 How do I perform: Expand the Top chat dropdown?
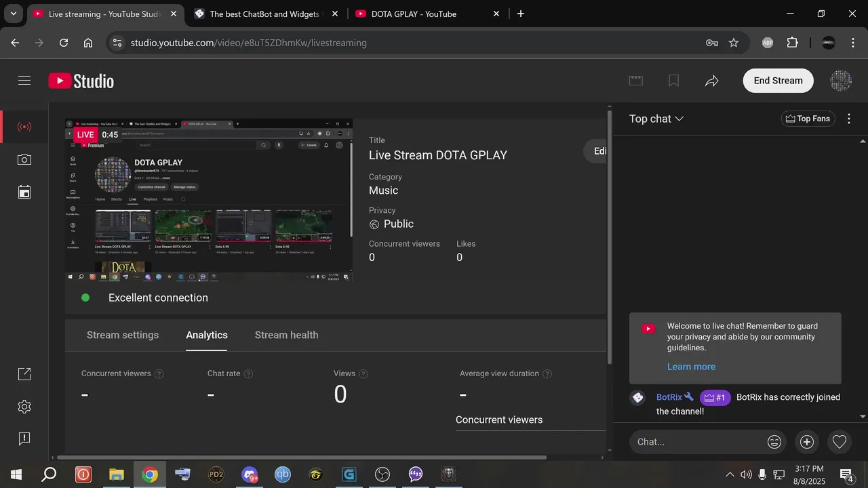pos(656,119)
